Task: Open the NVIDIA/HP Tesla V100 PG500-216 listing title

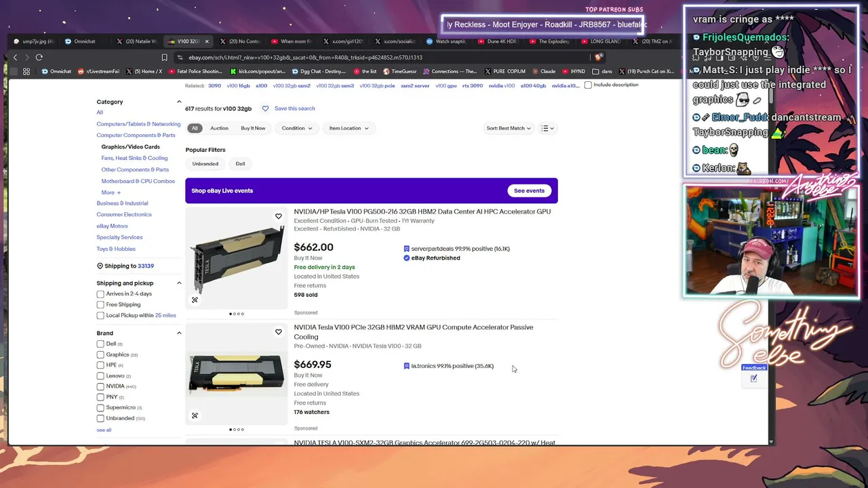Action: 422,211
